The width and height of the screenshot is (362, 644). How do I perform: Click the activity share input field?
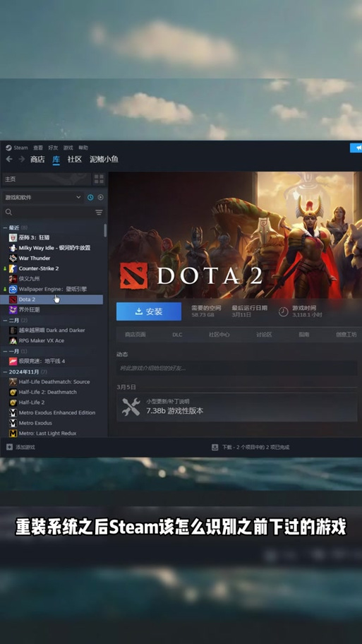(x=237, y=368)
